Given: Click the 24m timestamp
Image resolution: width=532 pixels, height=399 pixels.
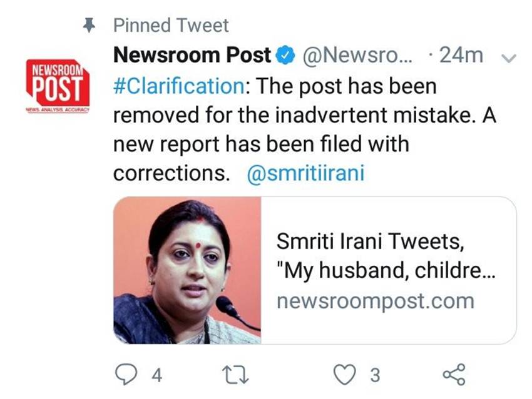Looking at the screenshot, I should pos(461,56).
